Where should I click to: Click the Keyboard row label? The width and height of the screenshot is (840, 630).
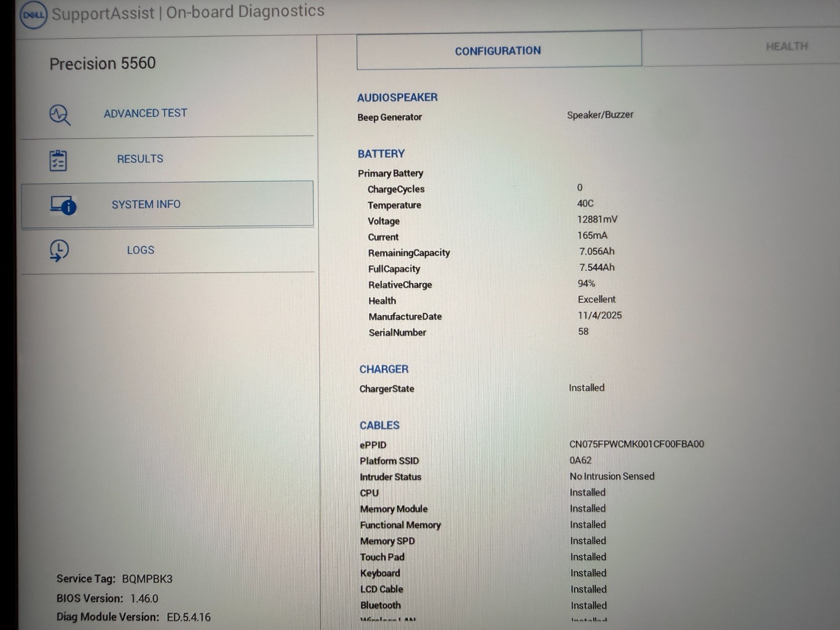[380, 573]
